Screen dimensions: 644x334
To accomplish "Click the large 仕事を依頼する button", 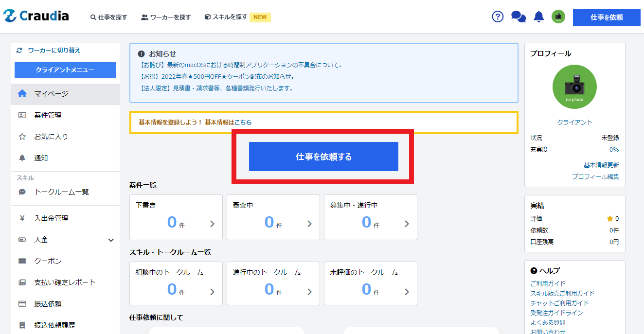I will click(323, 157).
